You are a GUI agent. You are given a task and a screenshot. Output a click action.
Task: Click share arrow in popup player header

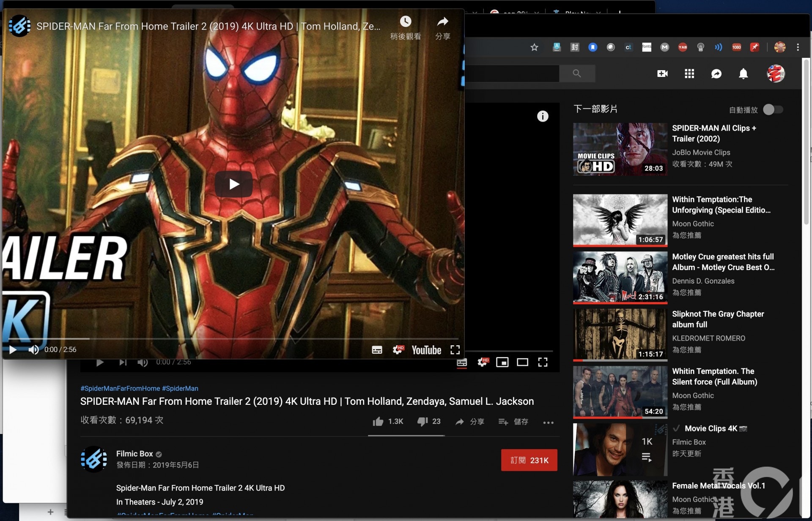pos(442,22)
